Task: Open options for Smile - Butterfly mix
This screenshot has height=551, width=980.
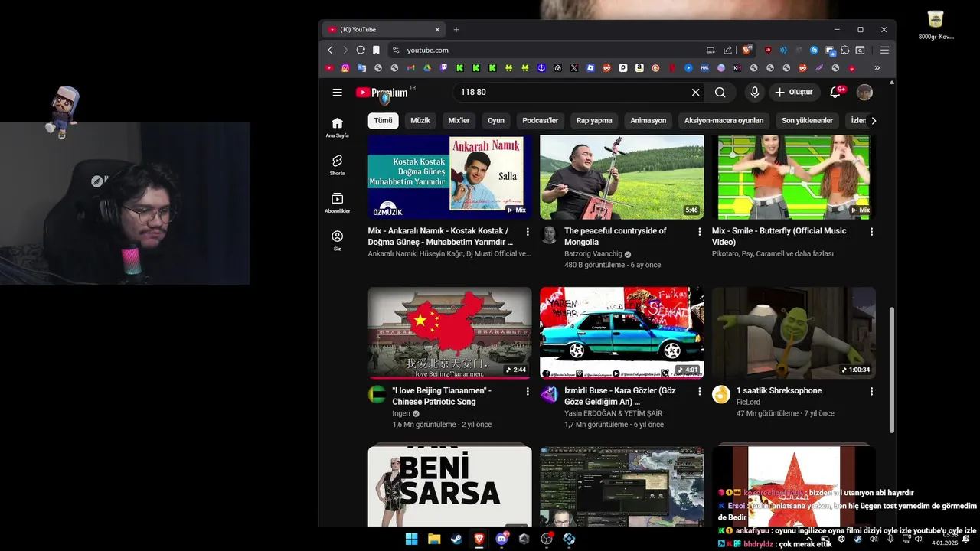Action: tap(871, 231)
